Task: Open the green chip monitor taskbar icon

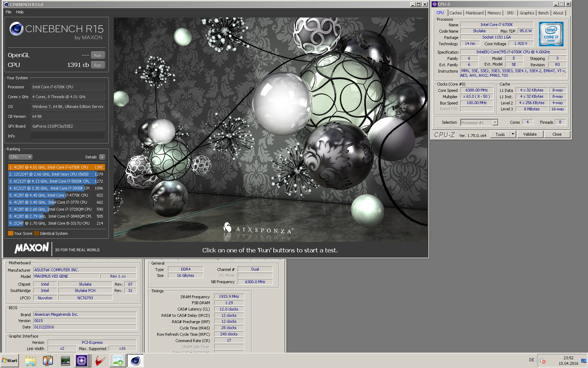Action: coord(65,361)
